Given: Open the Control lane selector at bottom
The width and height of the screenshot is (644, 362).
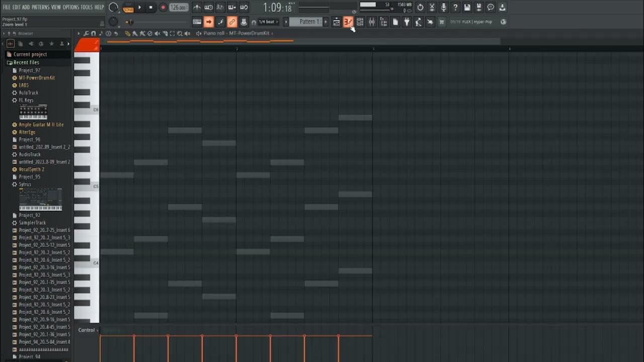Looking at the screenshot, I should click(x=88, y=330).
